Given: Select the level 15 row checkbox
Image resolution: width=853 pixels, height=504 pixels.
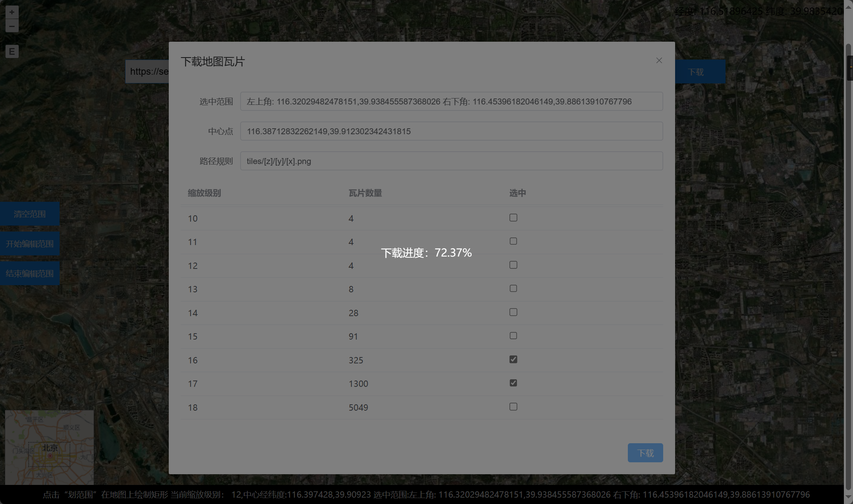Looking at the screenshot, I should (513, 336).
